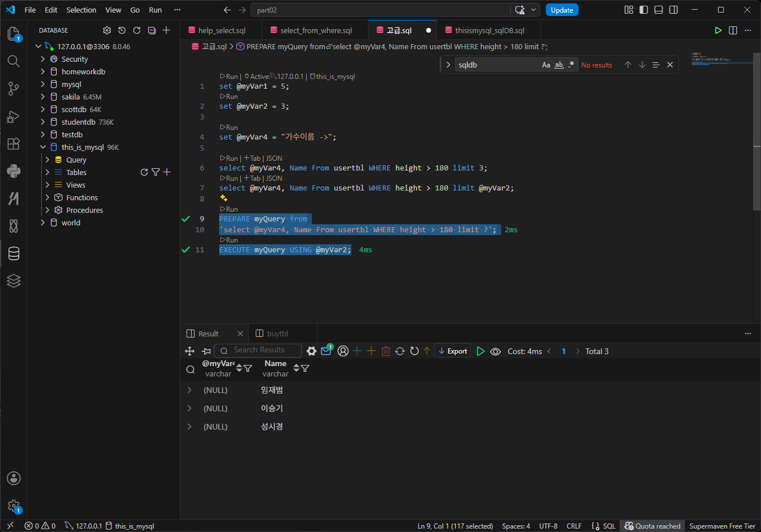Pin the result panel
The height and width of the screenshot is (532, 761).
point(207,351)
